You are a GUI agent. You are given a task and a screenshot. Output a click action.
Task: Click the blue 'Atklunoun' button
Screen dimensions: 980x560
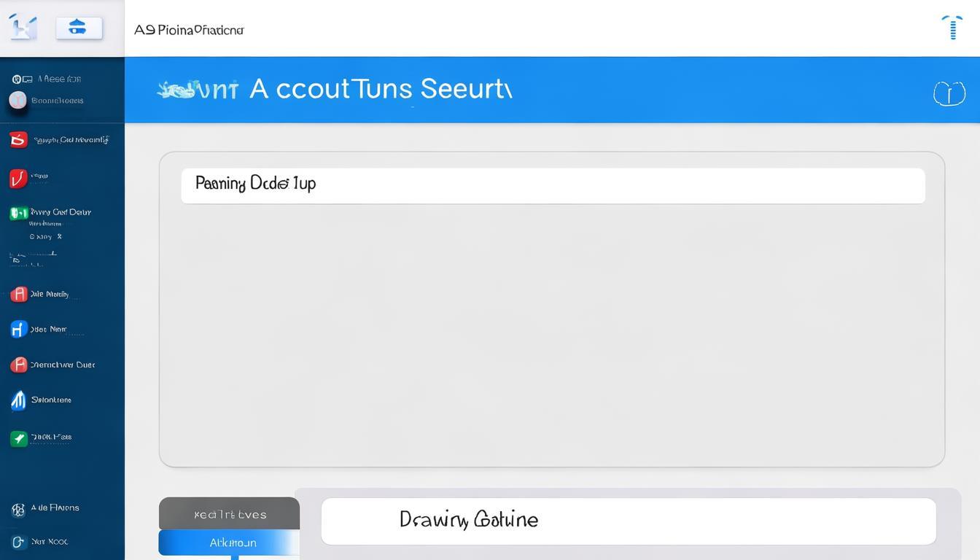tap(229, 542)
